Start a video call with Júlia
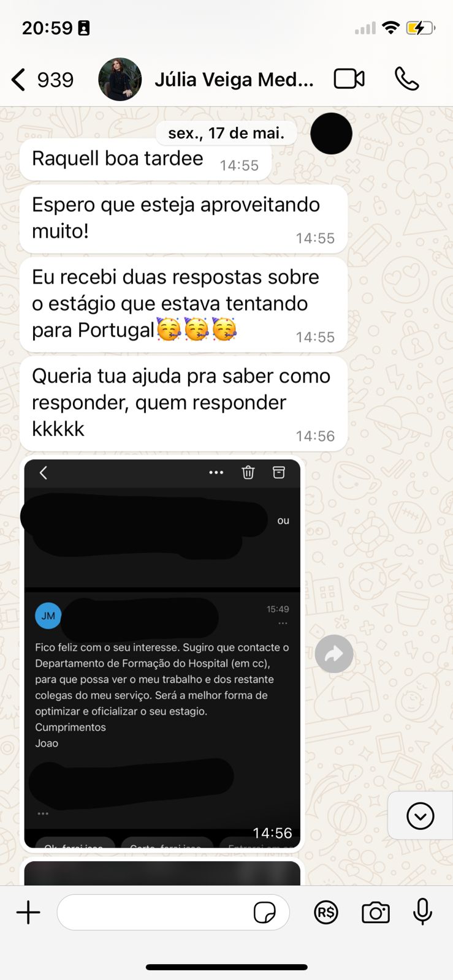453x980 pixels. tap(349, 79)
